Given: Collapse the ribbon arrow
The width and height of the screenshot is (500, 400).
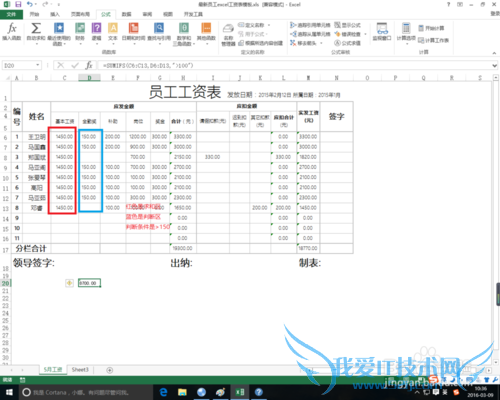Looking at the screenshot, I should tap(494, 53).
